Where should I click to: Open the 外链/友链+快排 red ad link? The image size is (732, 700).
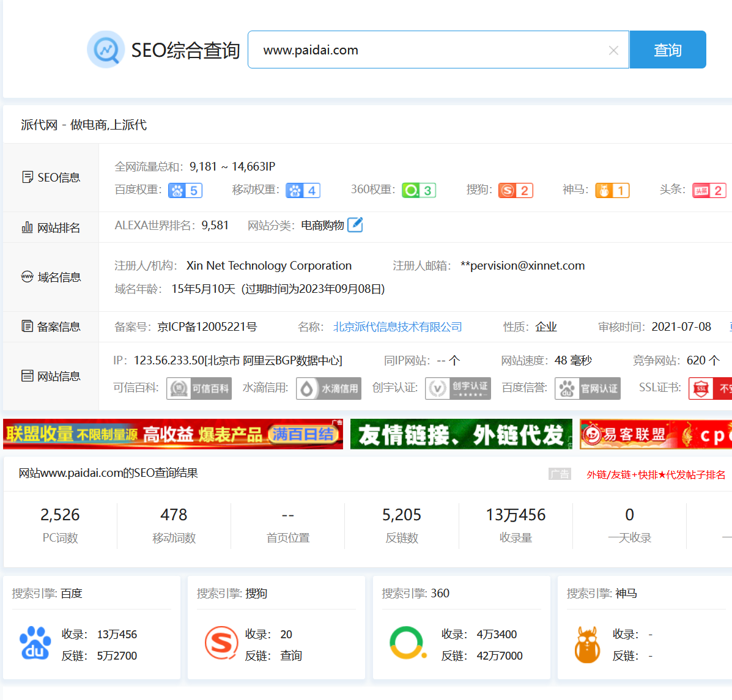(656, 474)
